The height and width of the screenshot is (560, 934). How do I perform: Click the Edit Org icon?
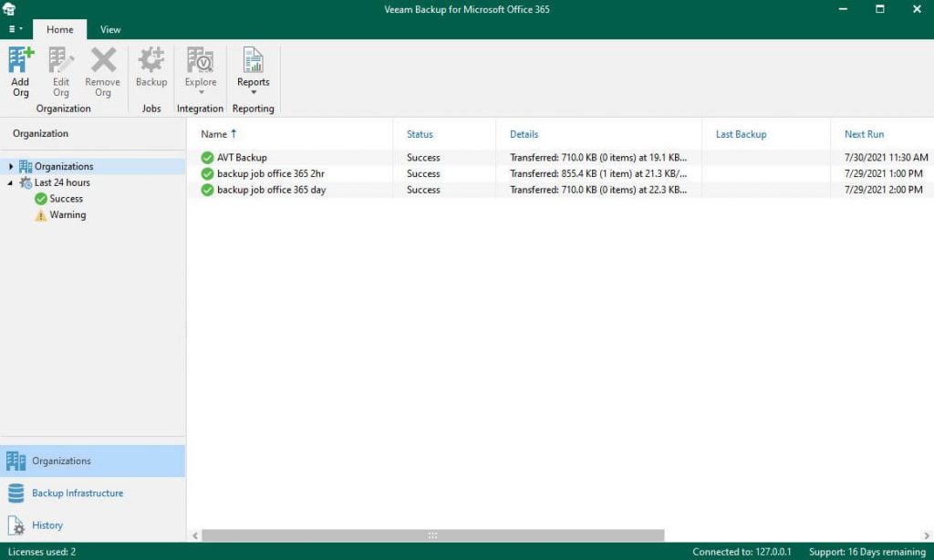coord(61,60)
